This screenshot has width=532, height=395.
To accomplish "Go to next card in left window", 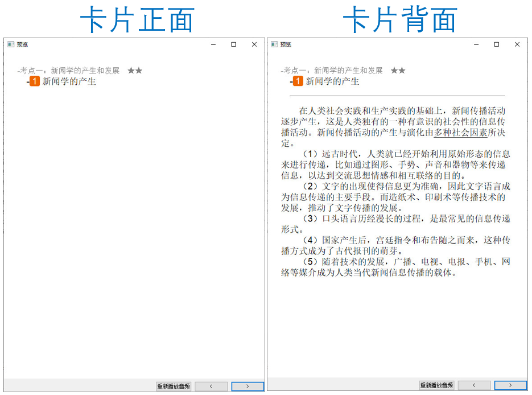I will [248, 386].
